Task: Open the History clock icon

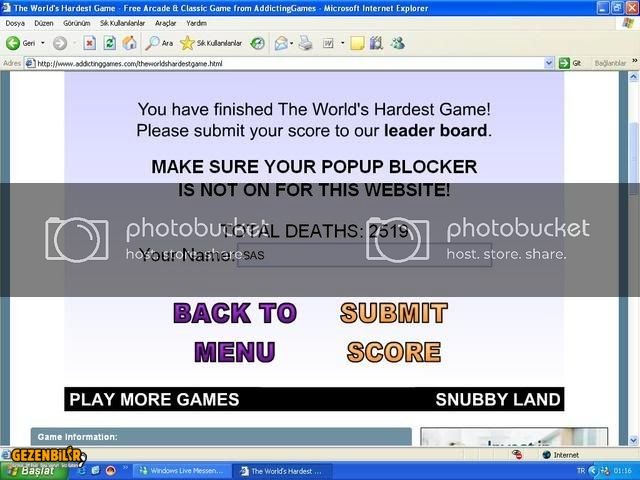Action: tap(257, 43)
